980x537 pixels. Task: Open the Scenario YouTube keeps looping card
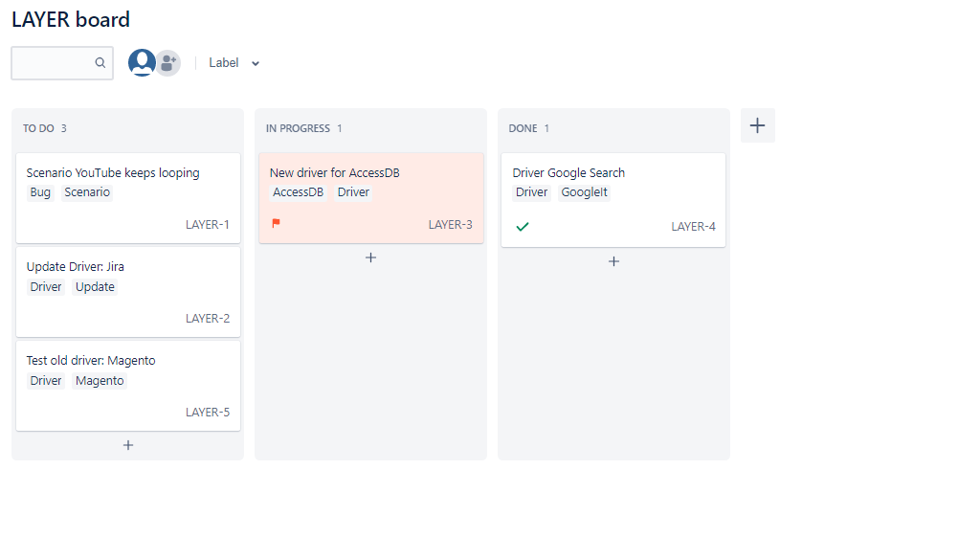113,173
